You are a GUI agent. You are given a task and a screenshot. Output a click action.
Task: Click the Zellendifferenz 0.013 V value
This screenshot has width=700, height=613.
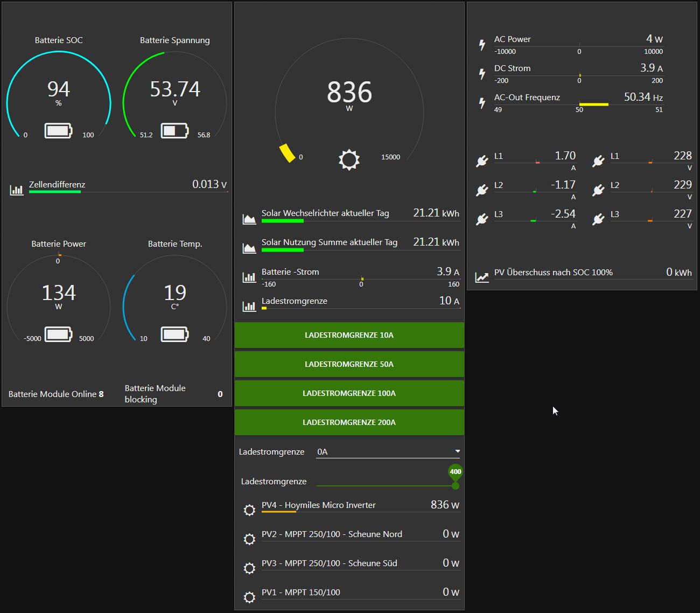click(209, 184)
